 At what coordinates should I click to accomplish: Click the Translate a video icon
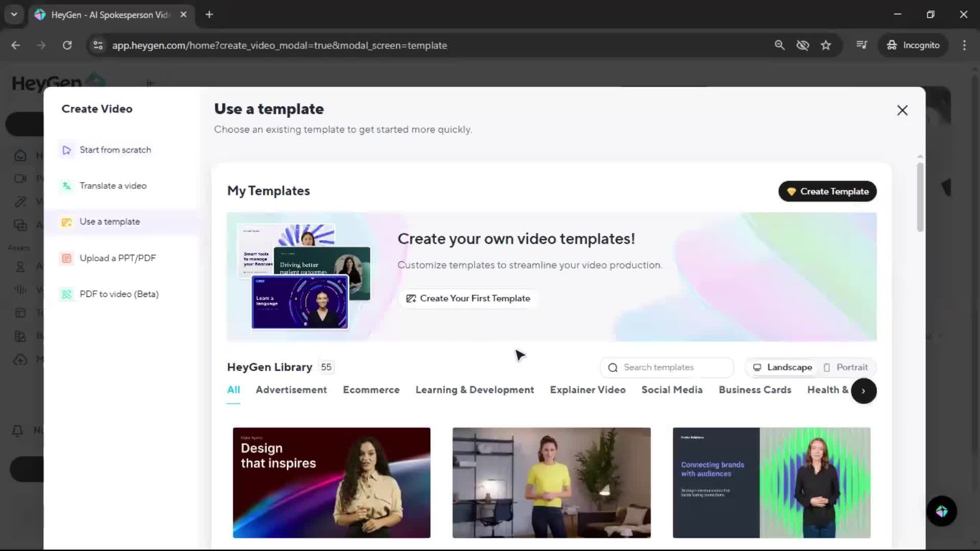[x=67, y=186]
